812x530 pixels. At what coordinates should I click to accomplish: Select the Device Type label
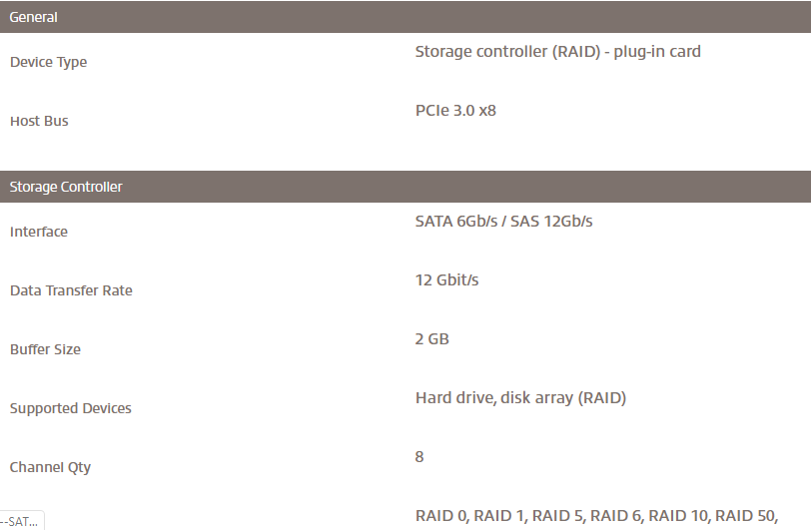click(48, 62)
